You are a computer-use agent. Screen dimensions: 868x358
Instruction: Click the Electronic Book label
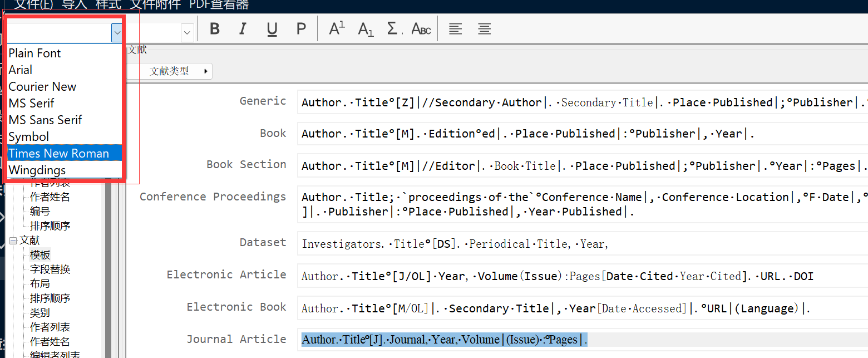point(236,307)
